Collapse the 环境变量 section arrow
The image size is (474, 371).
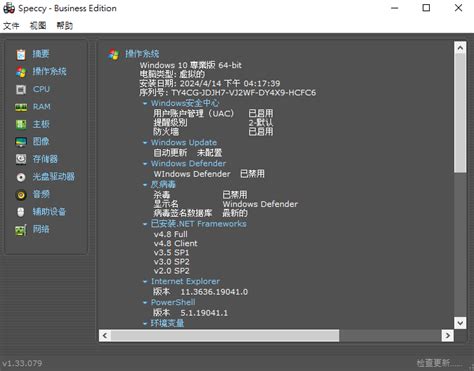[x=145, y=324]
